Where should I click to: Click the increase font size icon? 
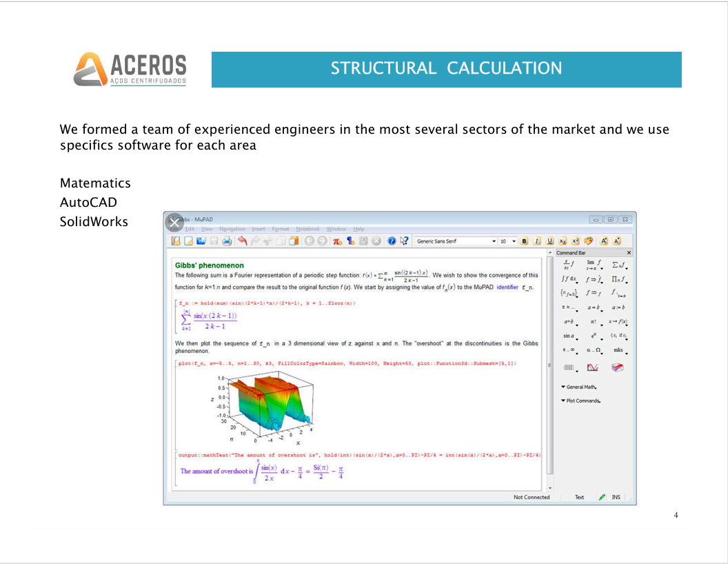coord(604,241)
